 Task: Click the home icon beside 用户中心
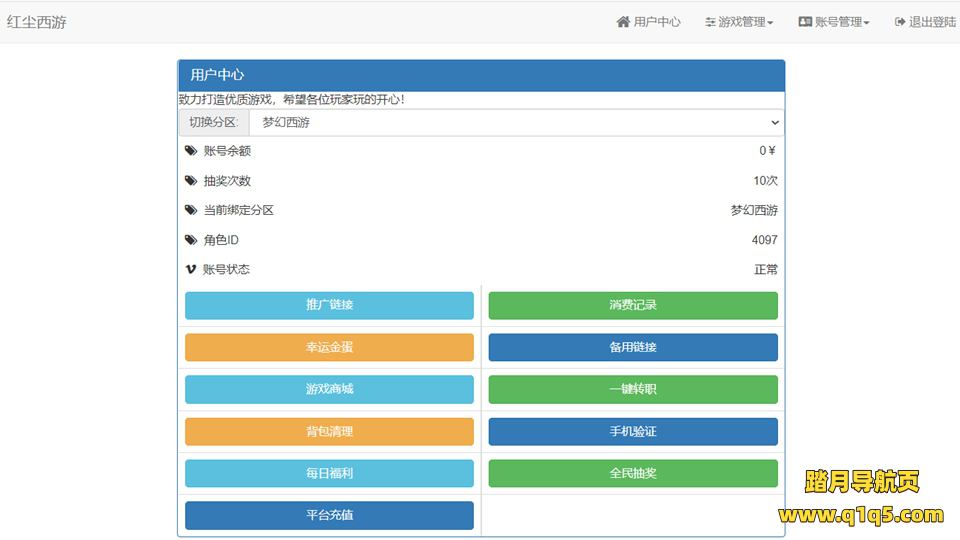(623, 22)
